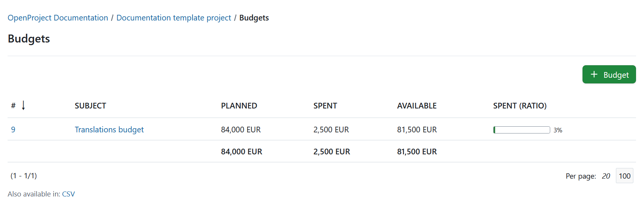The width and height of the screenshot is (644, 212).
Task: Click the (1 - 1/1) pagination range text
Action: click(24, 176)
